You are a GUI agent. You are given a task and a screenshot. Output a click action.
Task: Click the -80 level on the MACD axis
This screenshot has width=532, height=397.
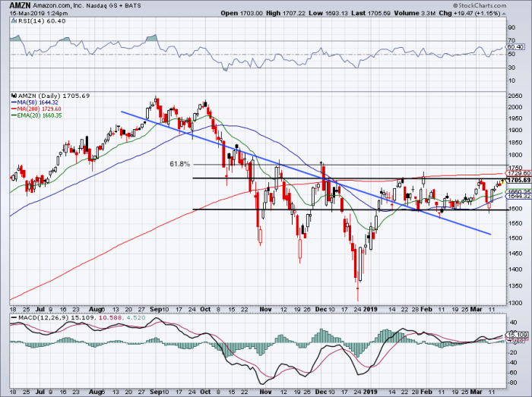512,383
